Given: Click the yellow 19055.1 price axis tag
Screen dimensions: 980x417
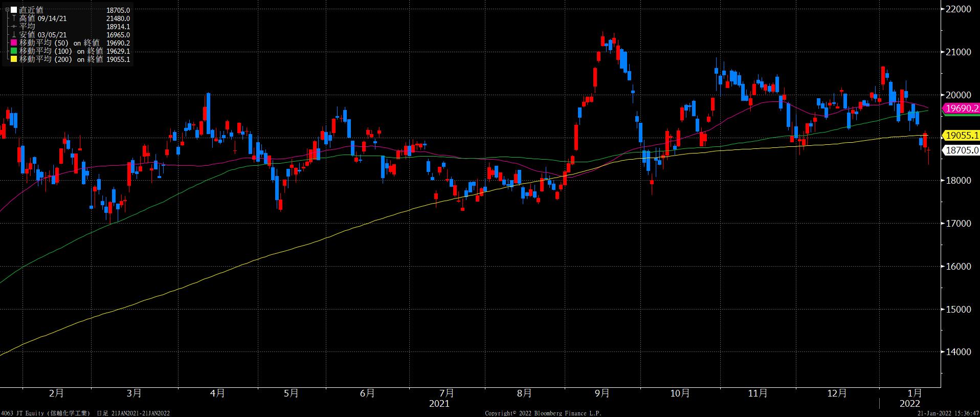Looking at the screenshot, I should (962, 136).
